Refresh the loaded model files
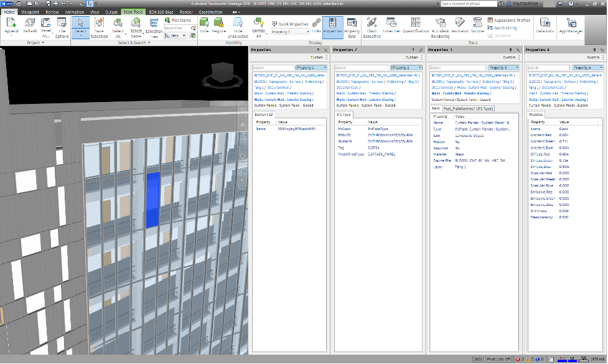The width and height of the screenshot is (608, 364). pos(30,26)
